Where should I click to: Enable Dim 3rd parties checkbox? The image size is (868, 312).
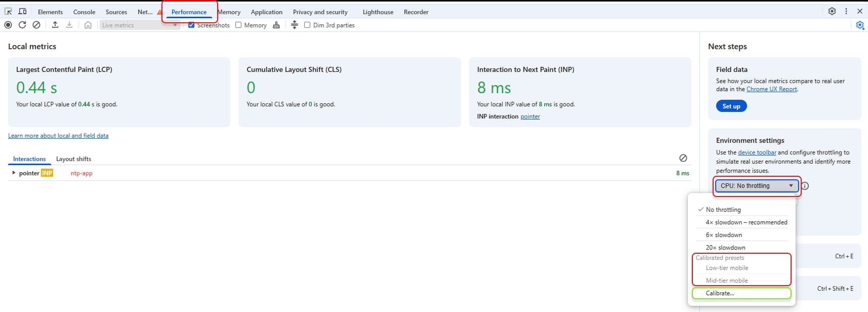click(x=307, y=25)
